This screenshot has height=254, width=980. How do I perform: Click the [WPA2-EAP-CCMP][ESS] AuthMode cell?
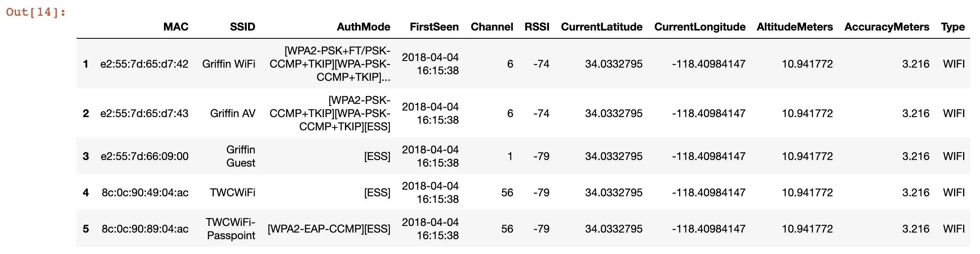coord(329,229)
